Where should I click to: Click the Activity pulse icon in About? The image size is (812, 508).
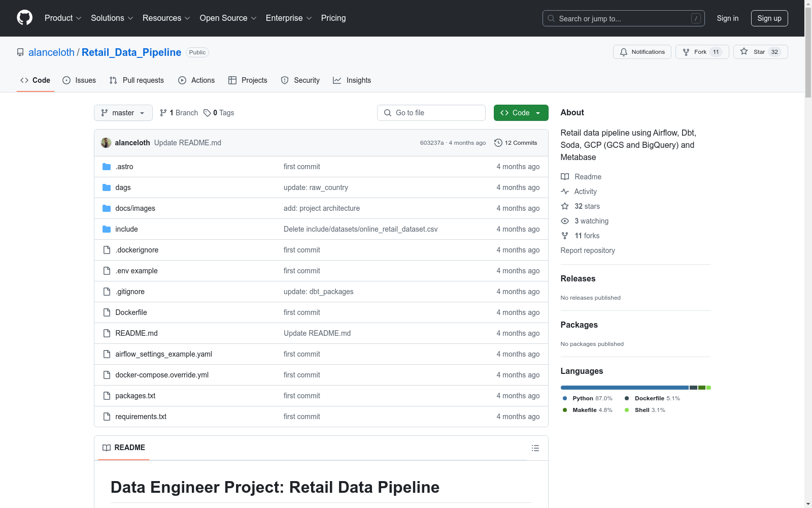565,192
